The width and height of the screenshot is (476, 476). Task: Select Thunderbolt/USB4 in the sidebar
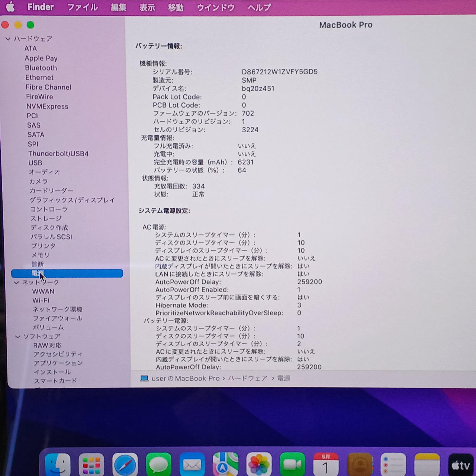pyautogui.click(x=58, y=154)
